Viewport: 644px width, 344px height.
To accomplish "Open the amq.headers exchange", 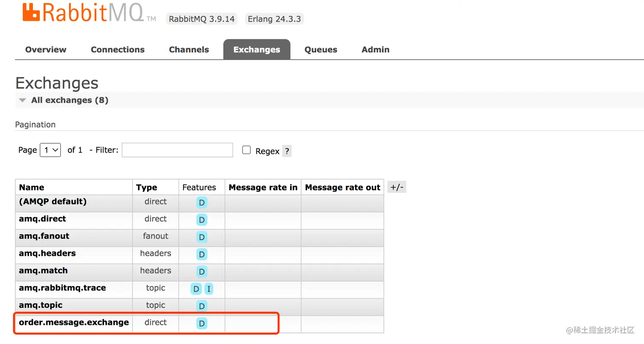I will 47,253.
